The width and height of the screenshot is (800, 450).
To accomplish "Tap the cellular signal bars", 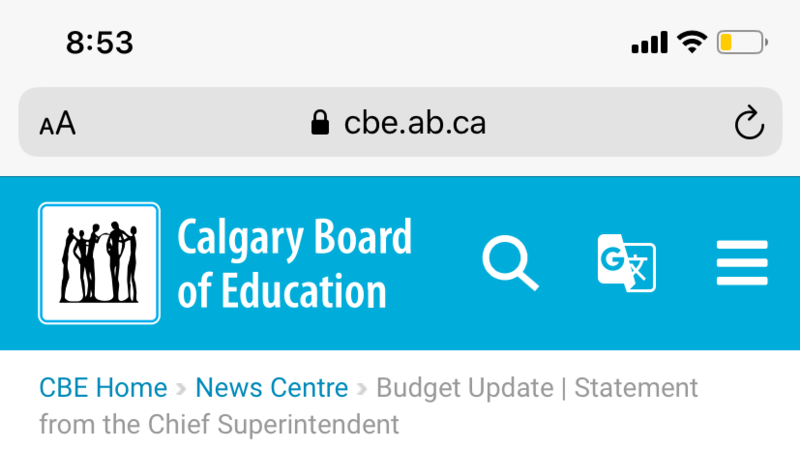I will click(x=649, y=42).
